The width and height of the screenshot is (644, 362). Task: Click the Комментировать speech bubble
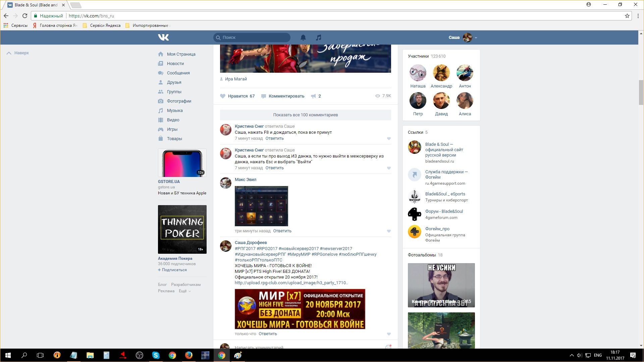(264, 96)
